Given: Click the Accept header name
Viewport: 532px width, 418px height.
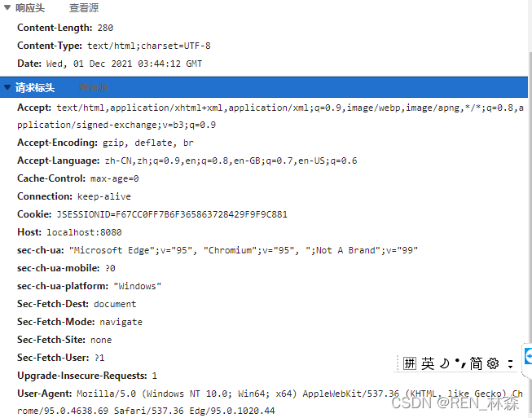Looking at the screenshot, I should pyautogui.click(x=34, y=108).
